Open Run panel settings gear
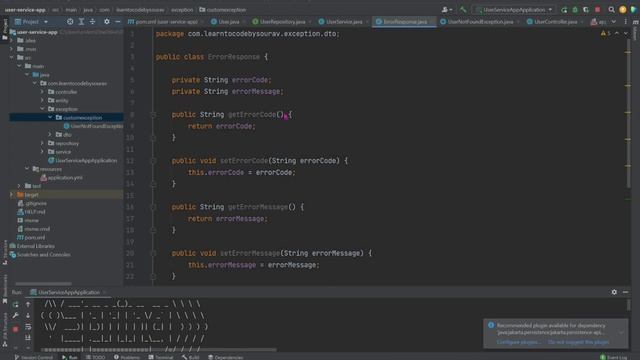The width and height of the screenshot is (640, 360). (614, 292)
